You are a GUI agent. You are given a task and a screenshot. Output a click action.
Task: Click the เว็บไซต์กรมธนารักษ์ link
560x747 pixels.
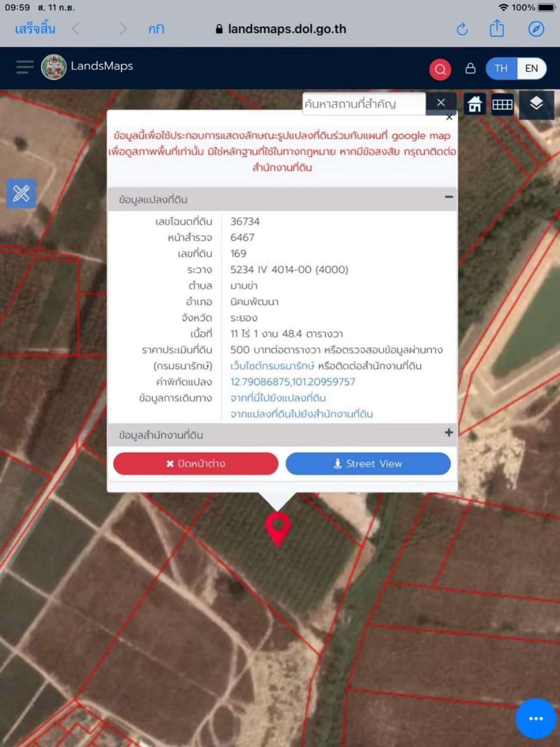[272, 366]
